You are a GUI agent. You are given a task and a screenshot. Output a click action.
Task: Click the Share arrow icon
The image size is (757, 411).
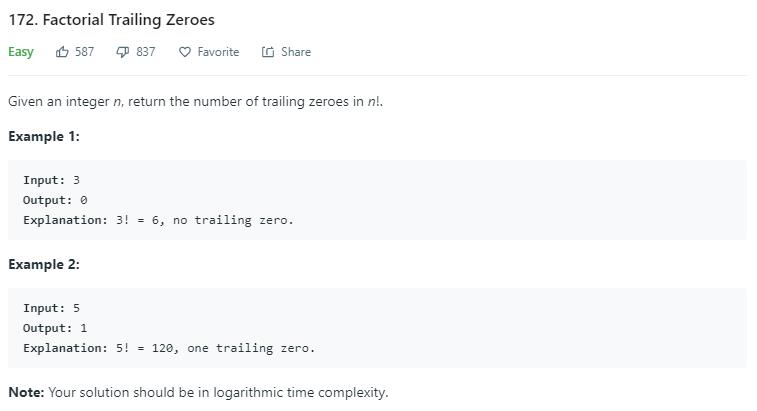[x=268, y=52]
